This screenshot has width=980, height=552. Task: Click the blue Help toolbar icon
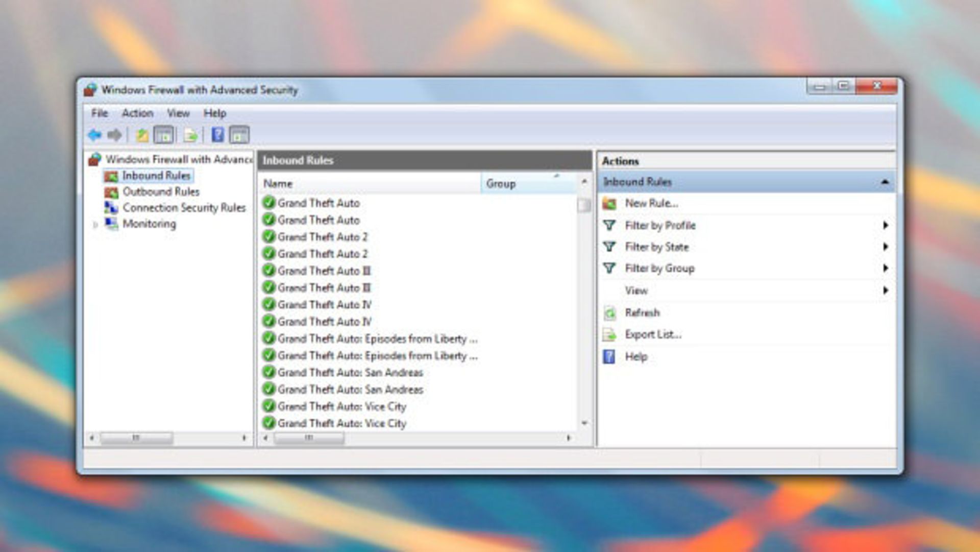(x=218, y=135)
